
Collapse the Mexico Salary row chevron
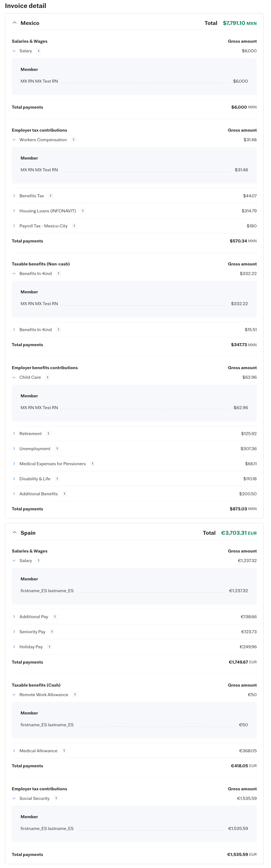point(14,51)
